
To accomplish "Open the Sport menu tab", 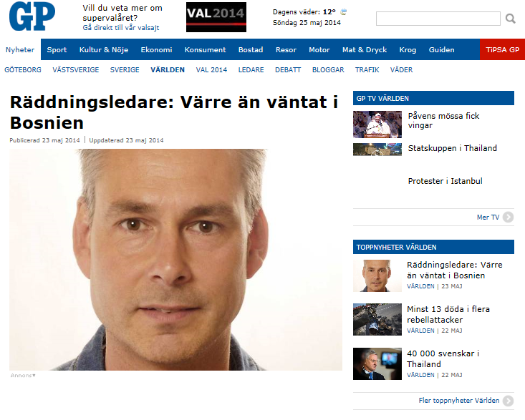I will point(57,50).
